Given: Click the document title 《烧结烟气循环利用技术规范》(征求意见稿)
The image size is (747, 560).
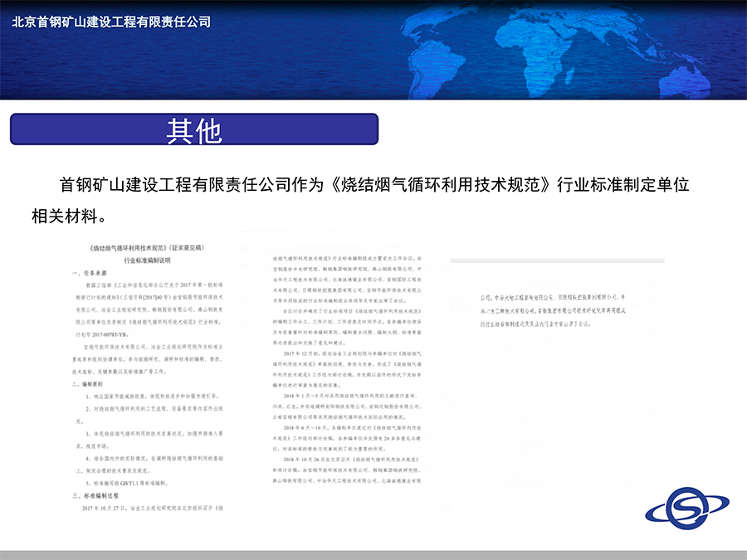Looking at the screenshot, I should (x=147, y=248).
